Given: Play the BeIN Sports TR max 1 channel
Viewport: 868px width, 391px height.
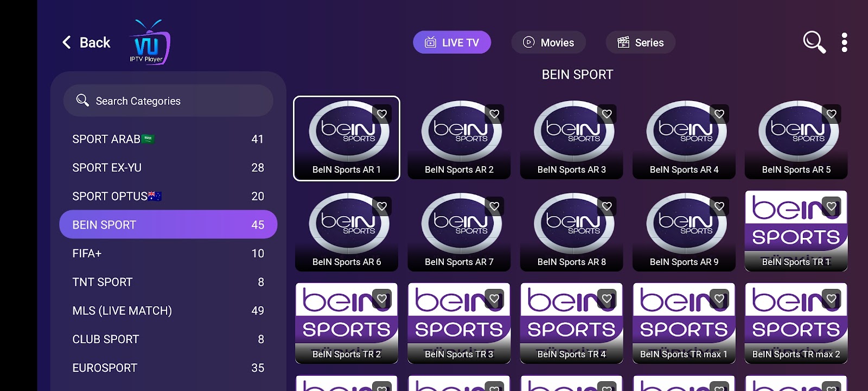Looking at the screenshot, I should tap(684, 323).
